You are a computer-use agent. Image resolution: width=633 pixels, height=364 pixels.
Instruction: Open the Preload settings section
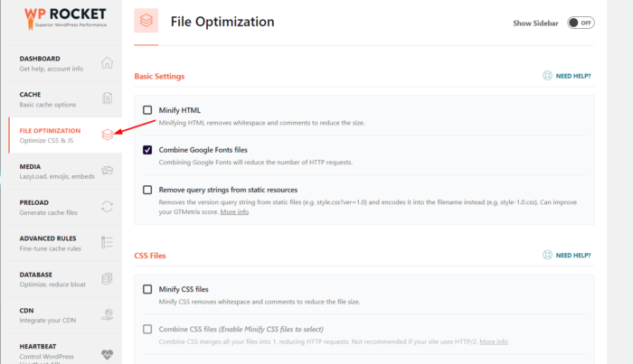coord(65,207)
